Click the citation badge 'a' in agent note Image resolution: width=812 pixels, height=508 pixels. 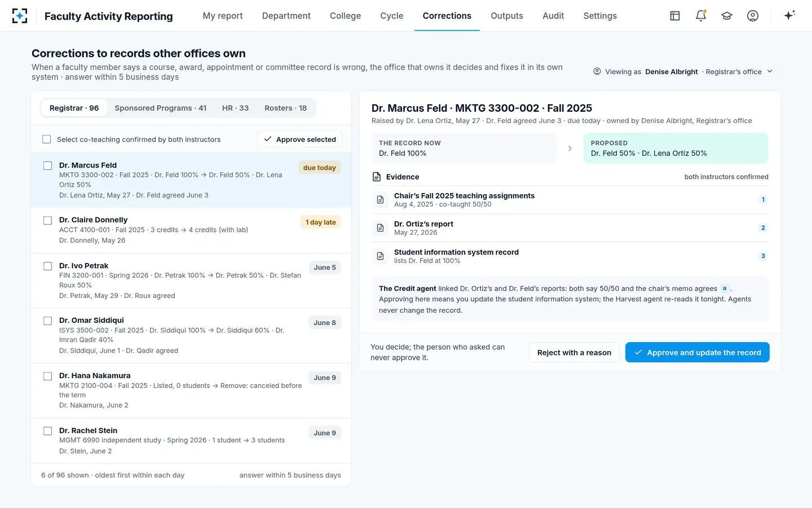tap(725, 288)
